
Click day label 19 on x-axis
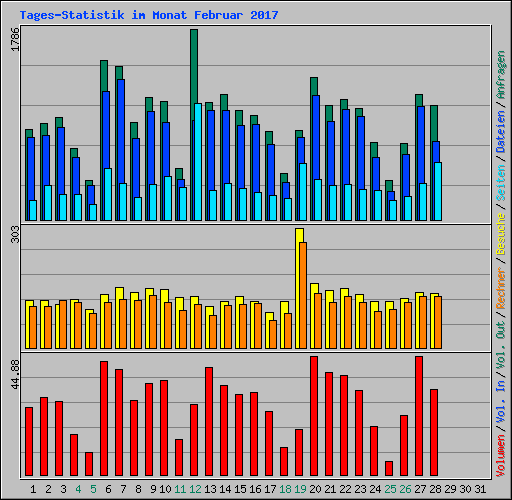click(x=300, y=489)
